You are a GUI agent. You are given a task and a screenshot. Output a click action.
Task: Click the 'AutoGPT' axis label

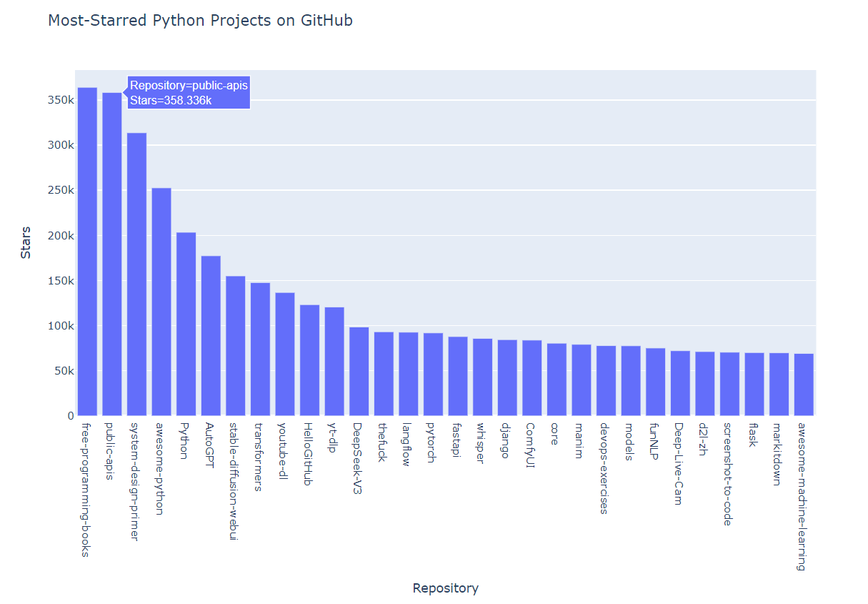tap(209, 446)
